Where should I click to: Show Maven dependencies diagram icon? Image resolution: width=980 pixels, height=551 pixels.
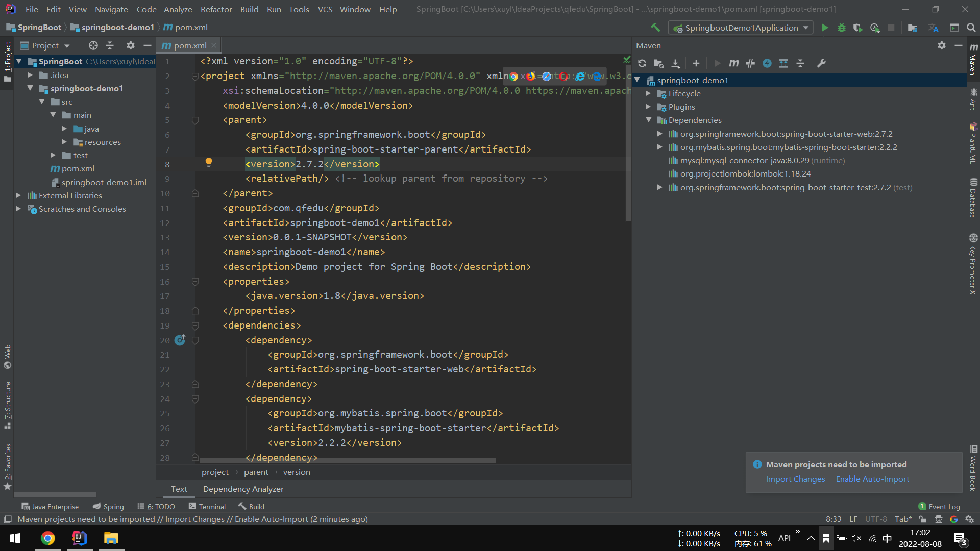[783, 63]
